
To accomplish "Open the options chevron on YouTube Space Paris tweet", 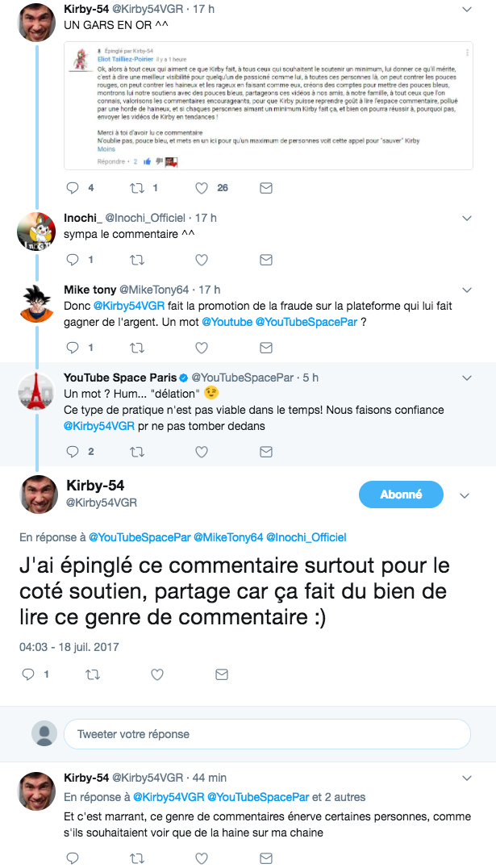I will [467, 378].
